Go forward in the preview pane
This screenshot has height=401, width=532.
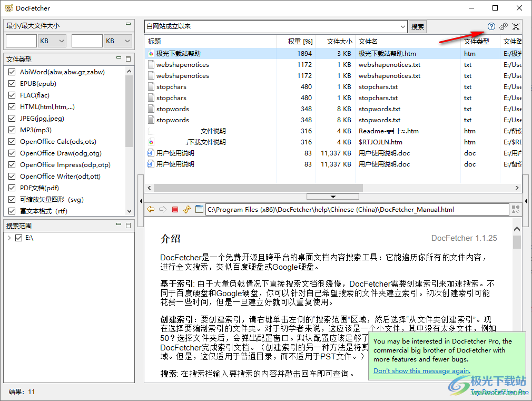(163, 210)
